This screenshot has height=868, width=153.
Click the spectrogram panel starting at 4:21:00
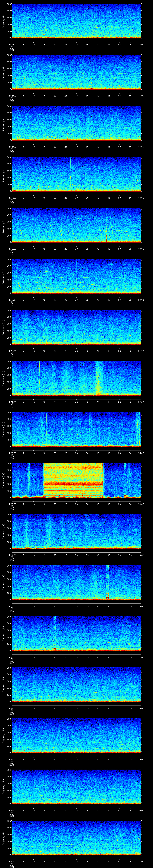[x=77, y=378]
